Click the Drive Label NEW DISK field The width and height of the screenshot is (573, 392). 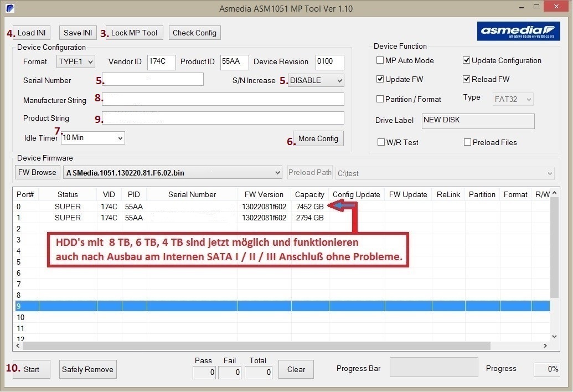(x=478, y=121)
